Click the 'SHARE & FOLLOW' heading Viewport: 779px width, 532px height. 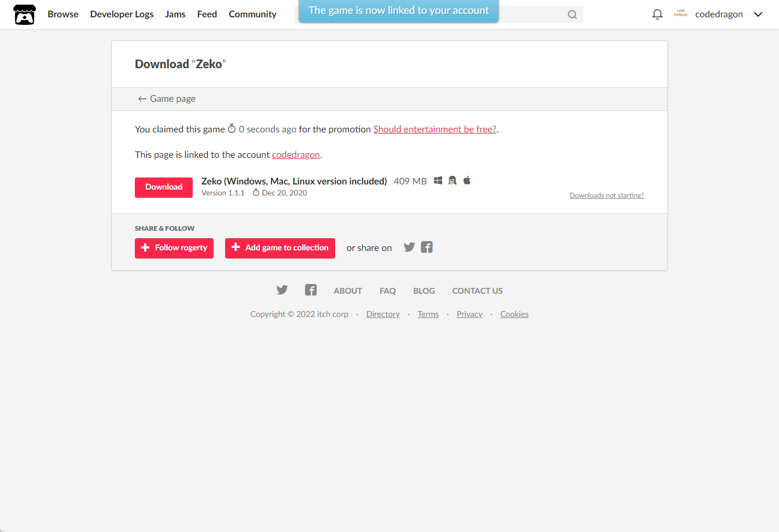164,228
